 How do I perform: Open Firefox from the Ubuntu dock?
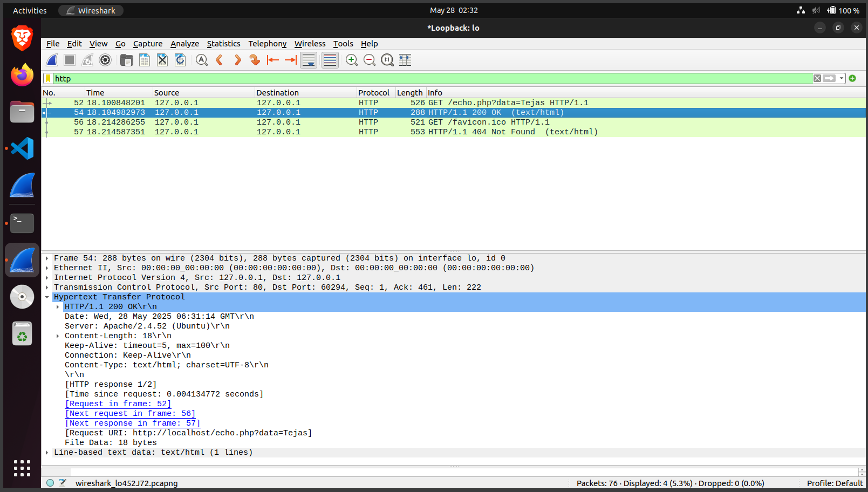[x=22, y=75]
